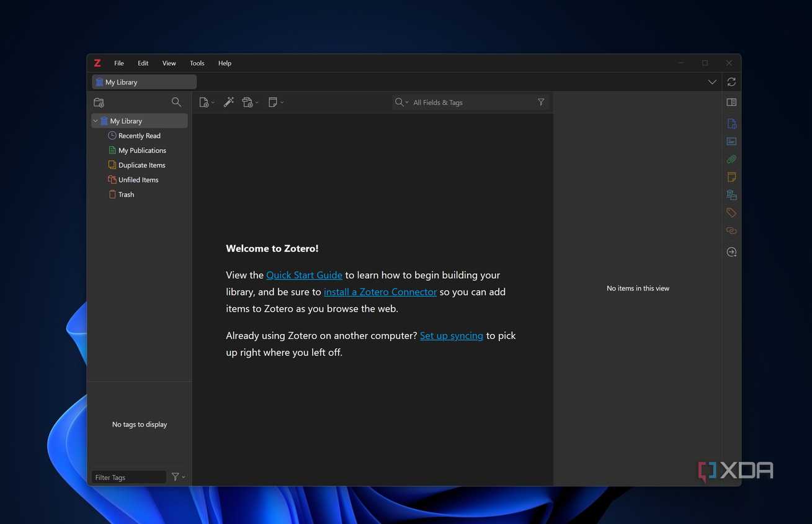Jump to the Tags section icon
This screenshot has width=812, height=524.
pyautogui.click(x=731, y=213)
